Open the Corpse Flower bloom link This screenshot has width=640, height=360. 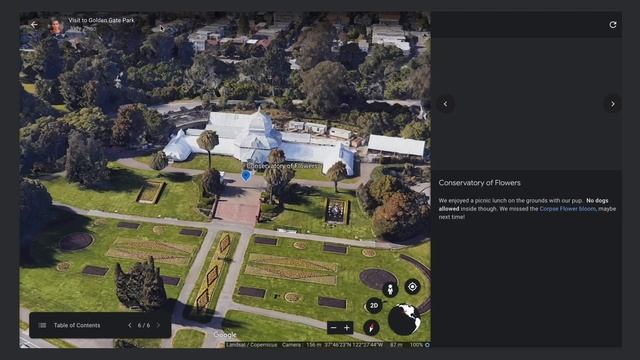[x=568, y=209]
